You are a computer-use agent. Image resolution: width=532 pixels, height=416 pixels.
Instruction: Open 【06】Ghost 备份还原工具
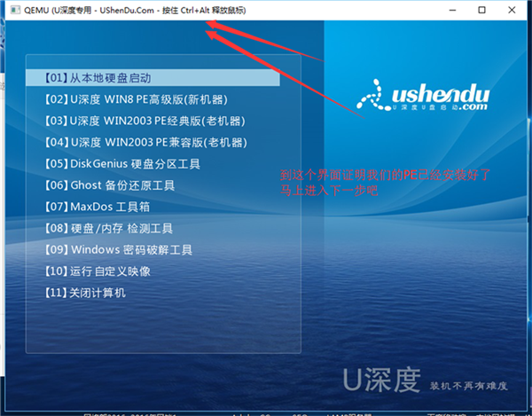(x=110, y=185)
